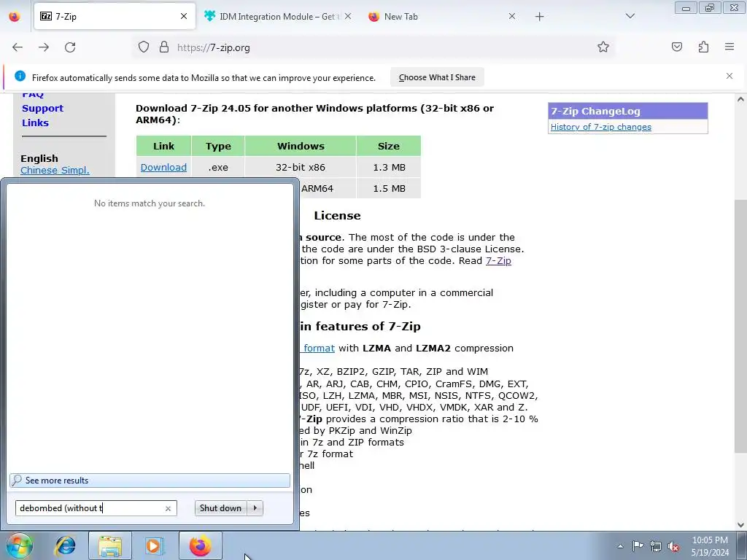The width and height of the screenshot is (747, 560).
Task: Go back to the previous page
Action: [x=18, y=47]
